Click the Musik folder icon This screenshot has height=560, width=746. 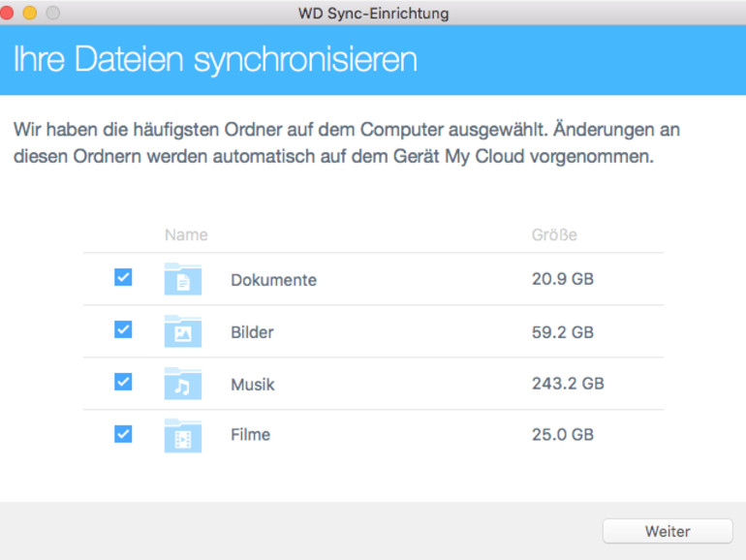[183, 384]
